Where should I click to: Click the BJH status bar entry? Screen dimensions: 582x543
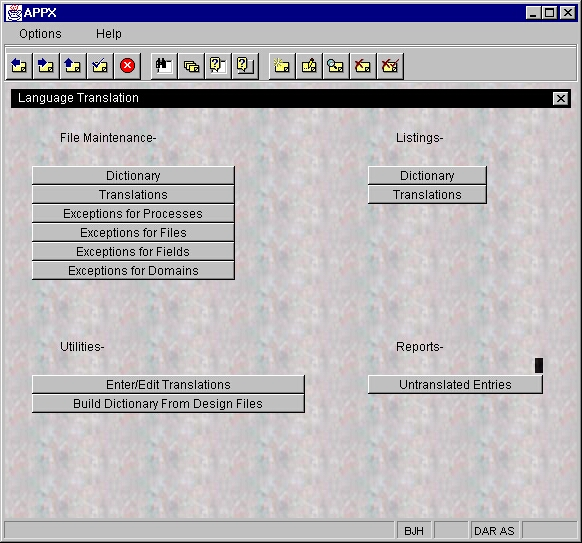pos(414,531)
